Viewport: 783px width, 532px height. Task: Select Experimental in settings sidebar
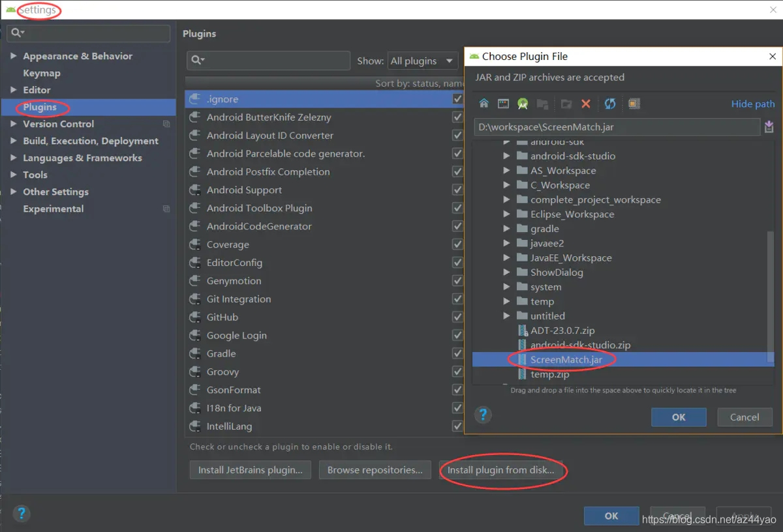coord(54,209)
